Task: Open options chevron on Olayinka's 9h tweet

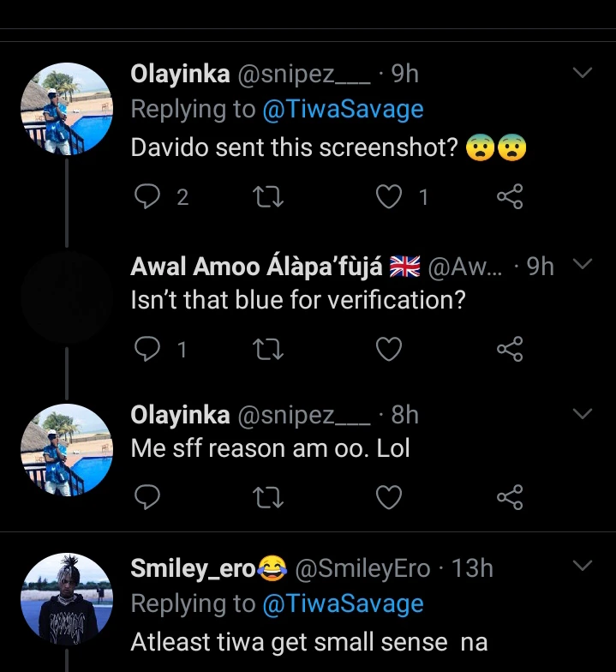Action: click(x=583, y=74)
